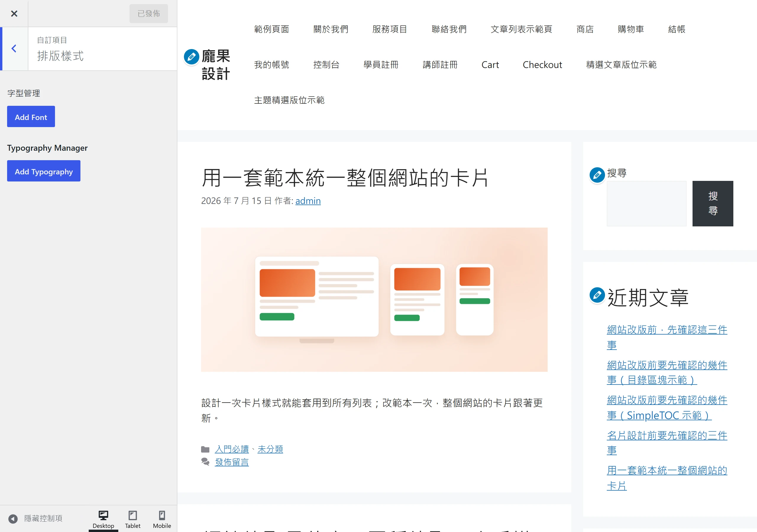Open the 控制台 menu item
The width and height of the screenshot is (757, 532).
point(326,65)
